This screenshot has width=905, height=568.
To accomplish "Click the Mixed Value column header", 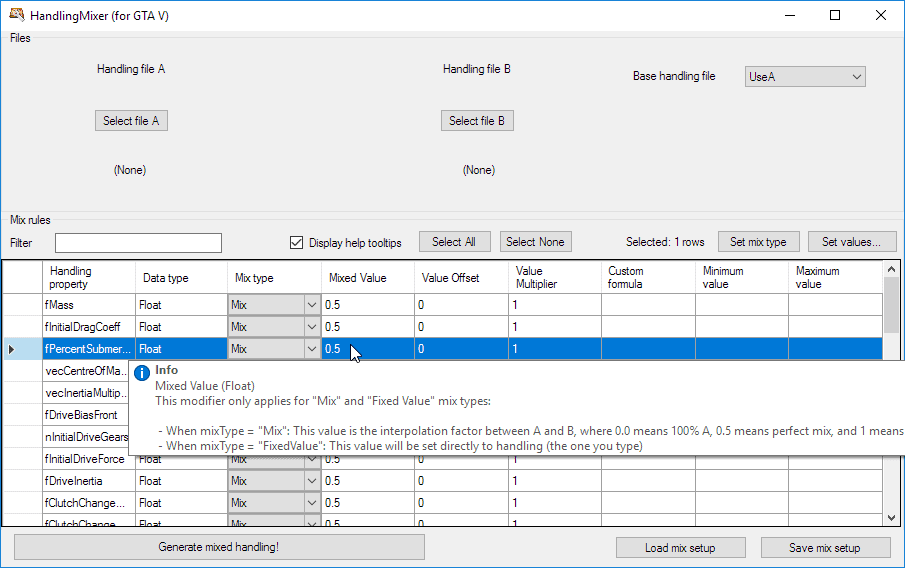I will pyautogui.click(x=368, y=277).
